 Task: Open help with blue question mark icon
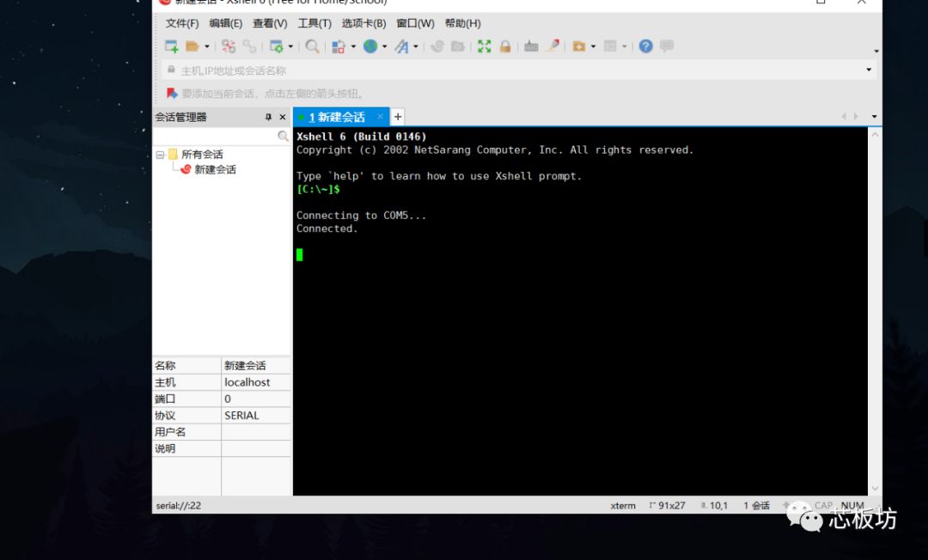click(645, 46)
